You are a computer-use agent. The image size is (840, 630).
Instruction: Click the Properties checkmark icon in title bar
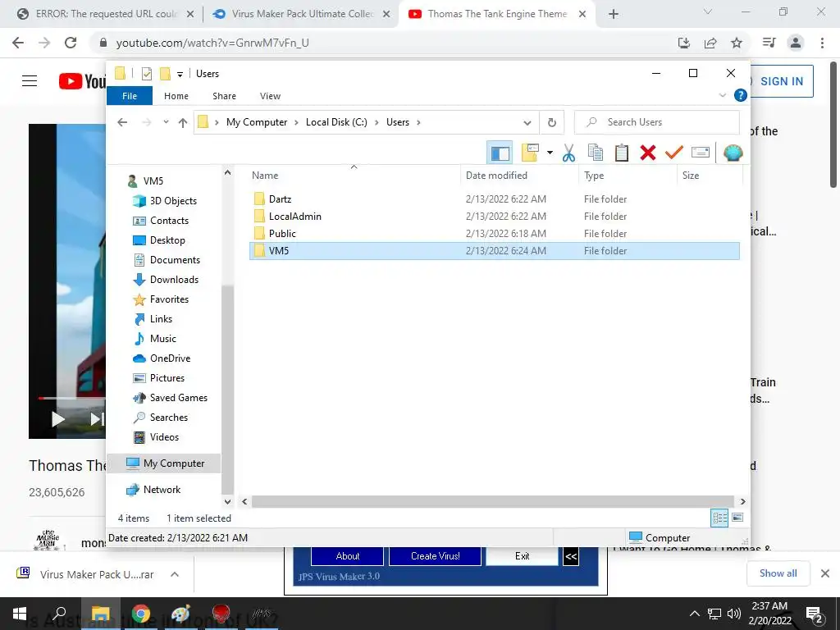coord(146,73)
